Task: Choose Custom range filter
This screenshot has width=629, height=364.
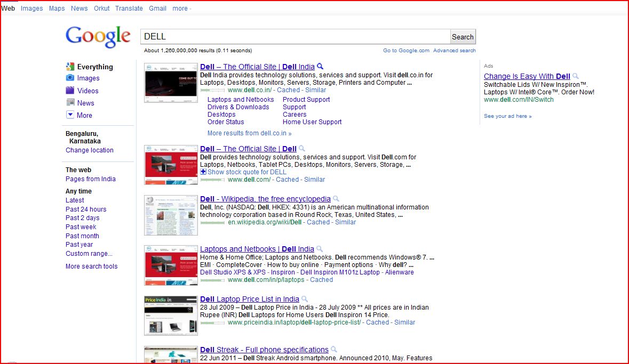Action: point(89,253)
